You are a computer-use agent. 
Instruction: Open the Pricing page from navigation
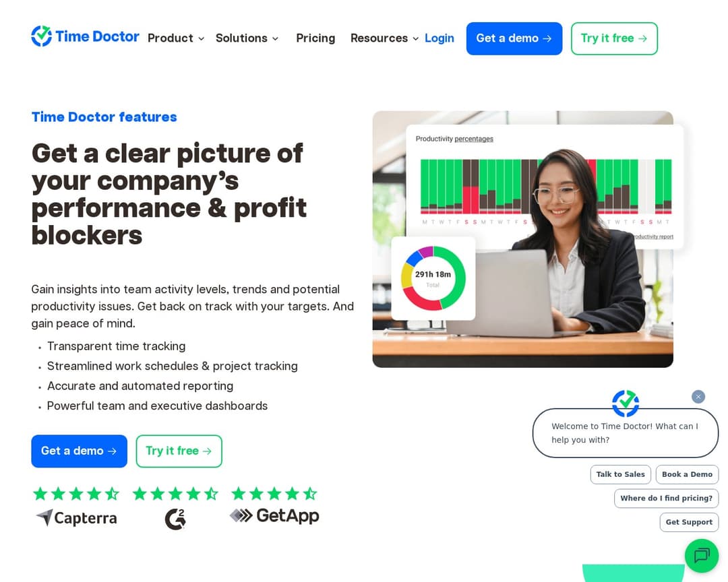(315, 38)
